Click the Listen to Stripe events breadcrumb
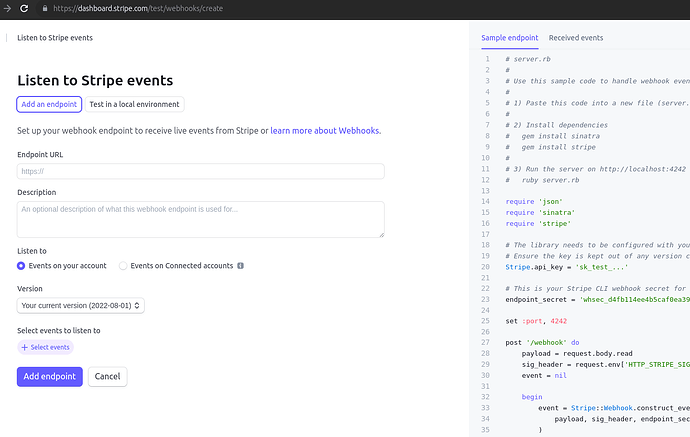 pyautogui.click(x=55, y=38)
